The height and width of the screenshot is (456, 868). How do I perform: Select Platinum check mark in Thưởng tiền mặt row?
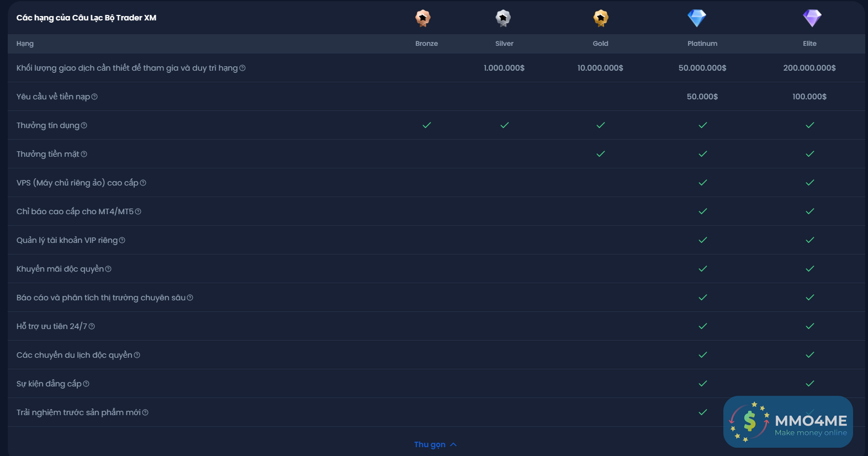(703, 154)
